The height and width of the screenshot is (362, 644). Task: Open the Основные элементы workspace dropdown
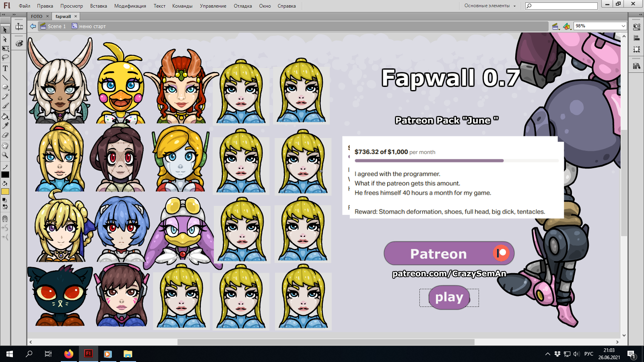click(489, 6)
